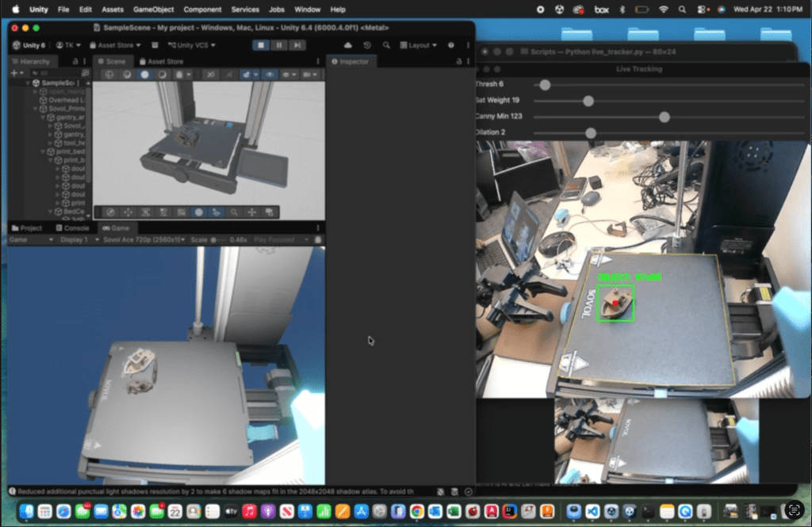
Task: Select the Rect tool in Scene overlay
Action: [x=181, y=212]
